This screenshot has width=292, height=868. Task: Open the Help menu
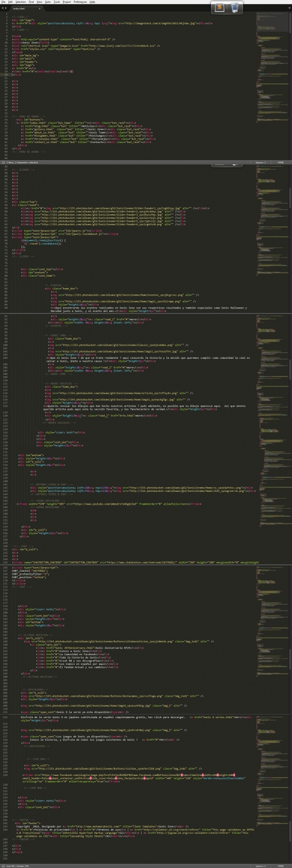click(x=93, y=2)
